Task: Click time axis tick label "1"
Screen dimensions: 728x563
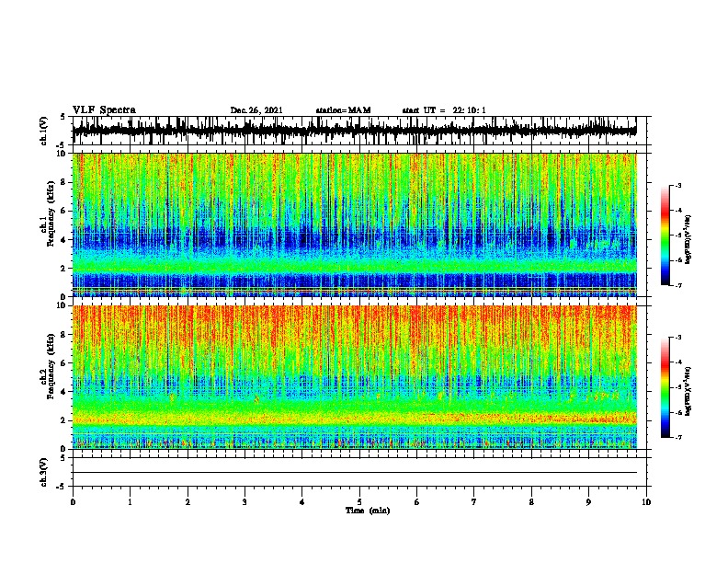Action: (x=130, y=502)
